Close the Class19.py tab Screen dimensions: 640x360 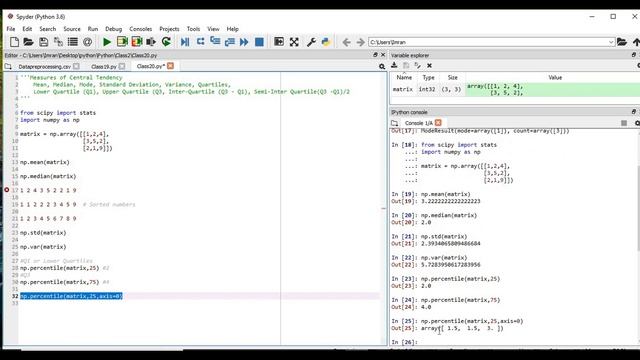(x=122, y=66)
